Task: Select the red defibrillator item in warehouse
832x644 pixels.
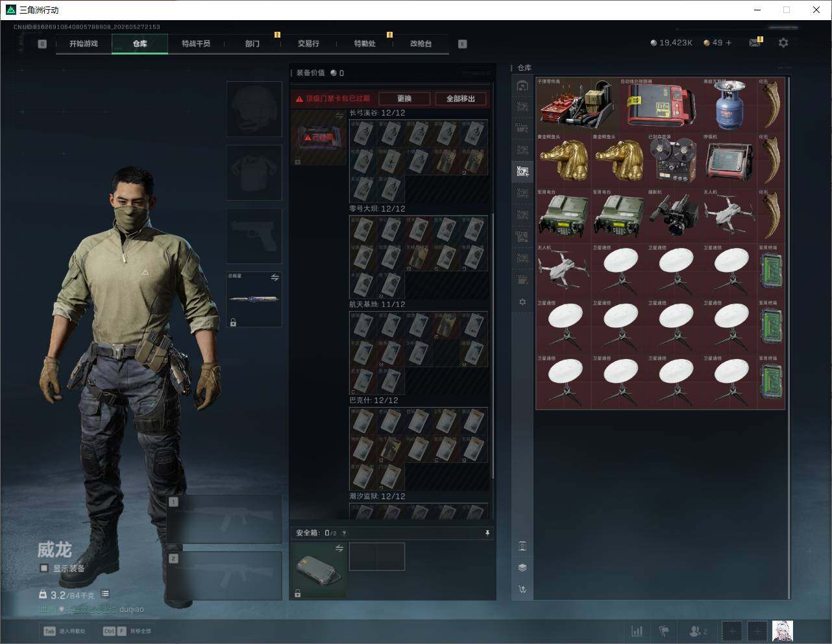Action: point(661,105)
